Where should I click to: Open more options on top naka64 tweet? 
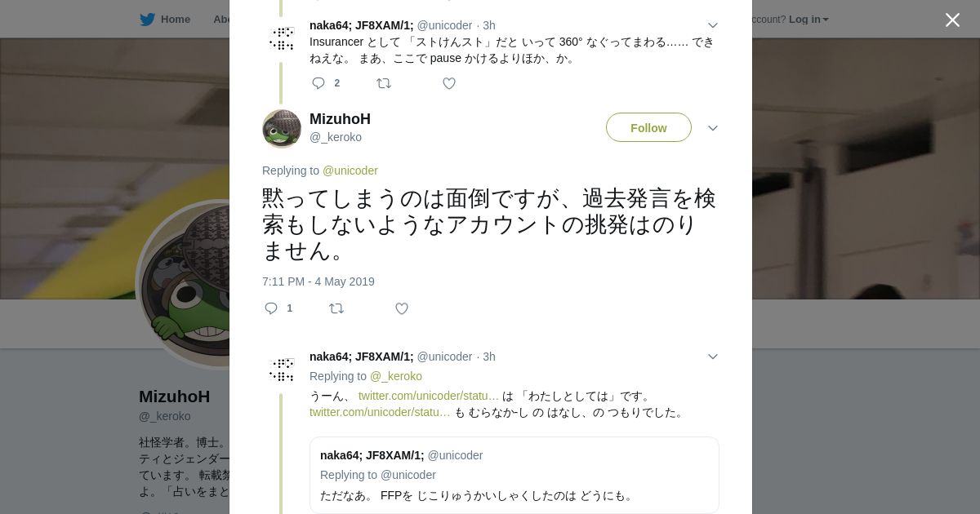[x=713, y=26]
